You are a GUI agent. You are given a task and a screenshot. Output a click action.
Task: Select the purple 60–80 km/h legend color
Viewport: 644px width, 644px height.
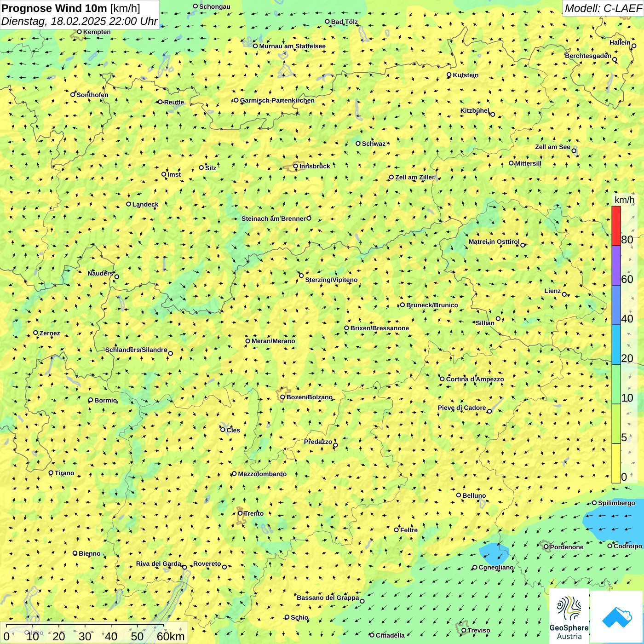click(616, 265)
